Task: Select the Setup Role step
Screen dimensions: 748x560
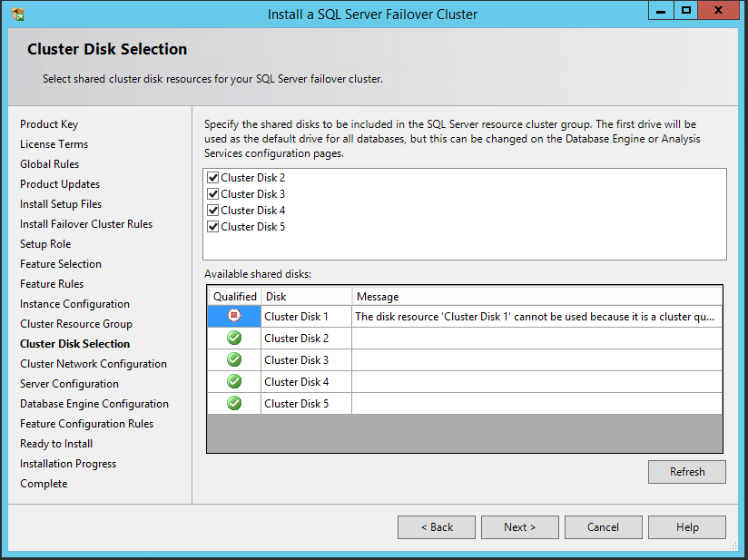Action: coord(45,244)
